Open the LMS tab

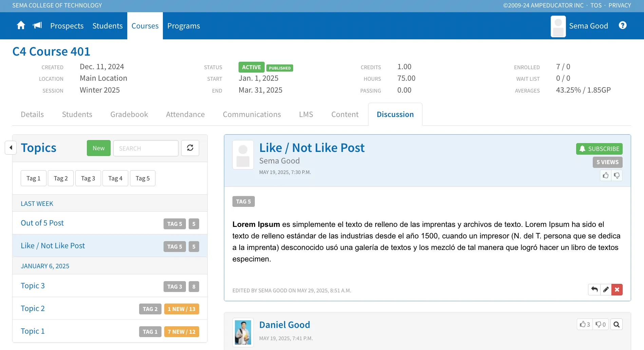pyautogui.click(x=306, y=114)
